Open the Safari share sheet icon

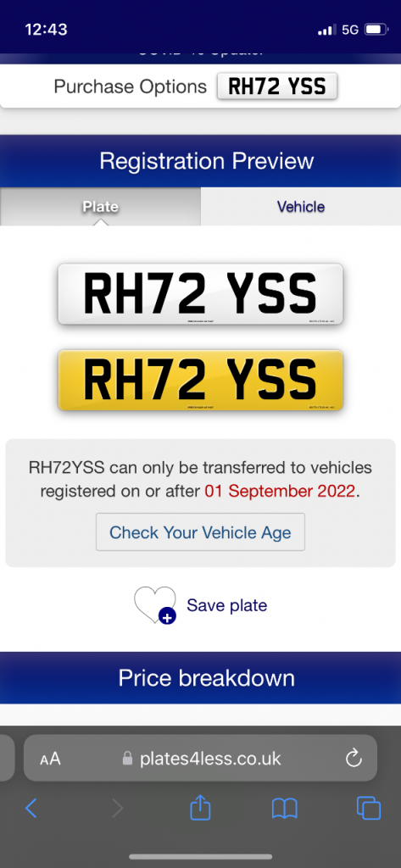200,807
